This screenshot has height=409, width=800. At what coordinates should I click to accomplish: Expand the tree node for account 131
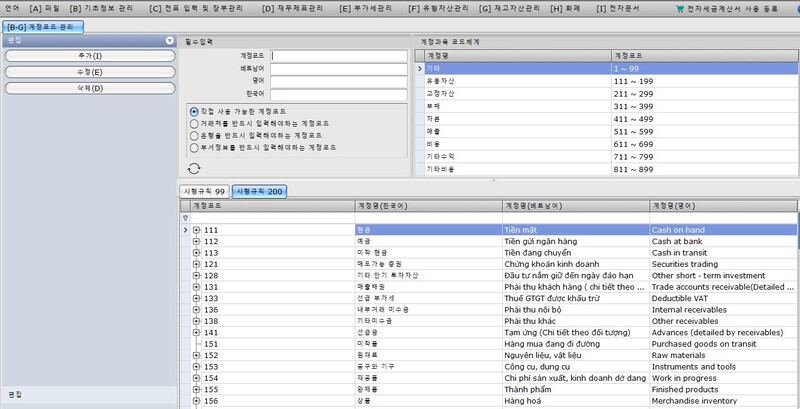(196, 286)
